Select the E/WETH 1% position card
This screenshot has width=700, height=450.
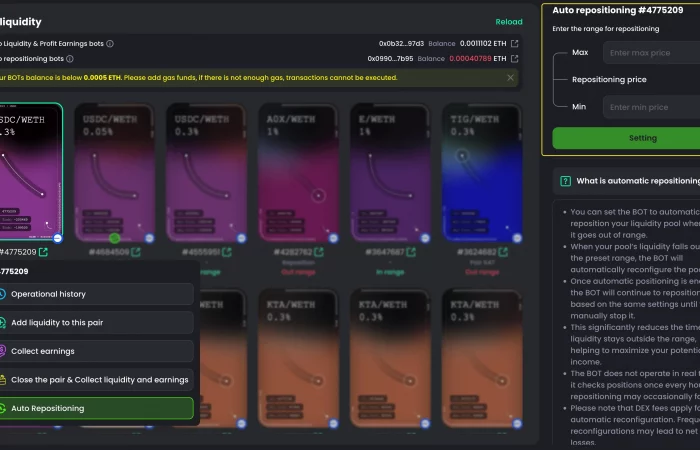pos(391,173)
